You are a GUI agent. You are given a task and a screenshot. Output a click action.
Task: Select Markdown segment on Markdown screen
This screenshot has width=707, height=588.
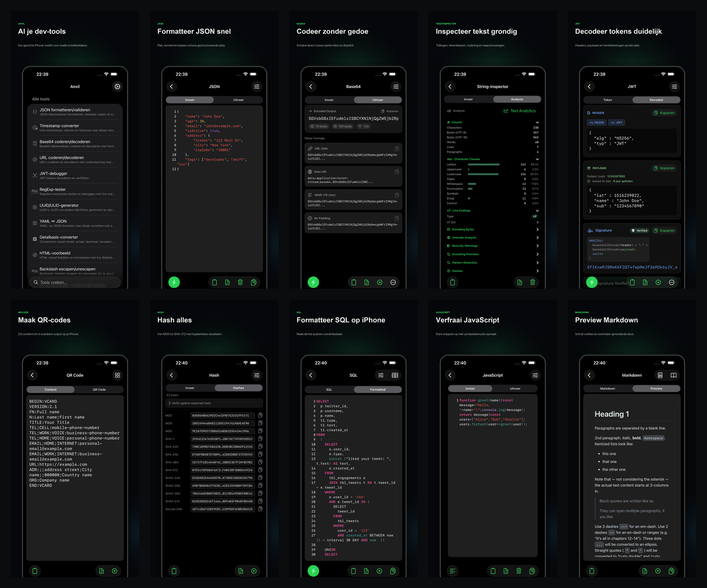point(608,388)
